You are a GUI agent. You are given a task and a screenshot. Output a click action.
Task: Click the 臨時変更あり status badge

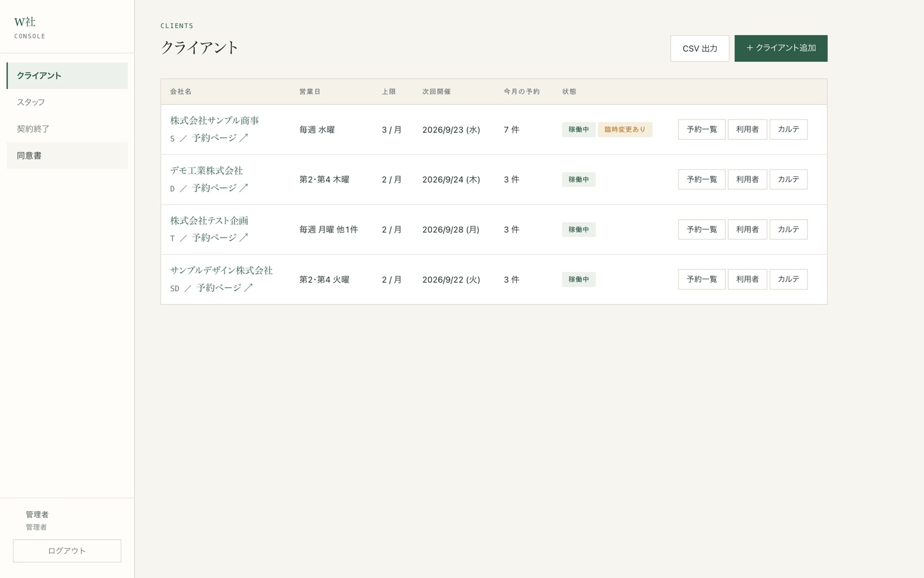coord(625,129)
